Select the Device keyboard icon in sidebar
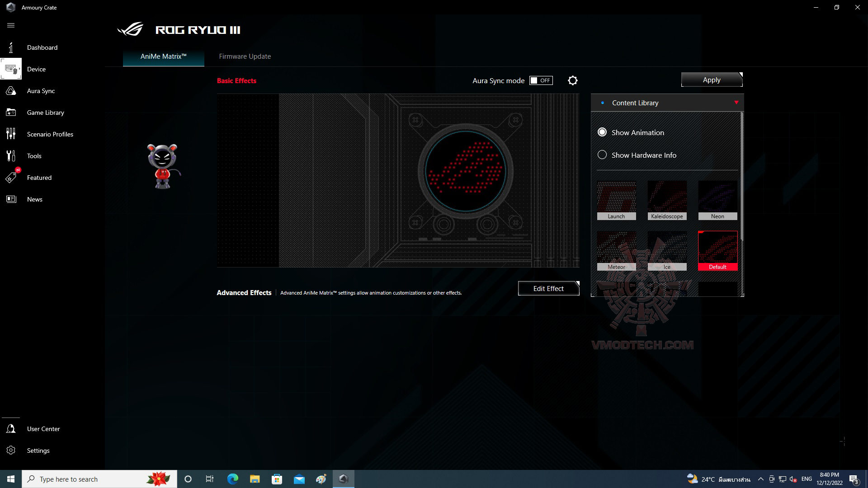The height and width of the screenshot is (488, 868). click(11, 69)
